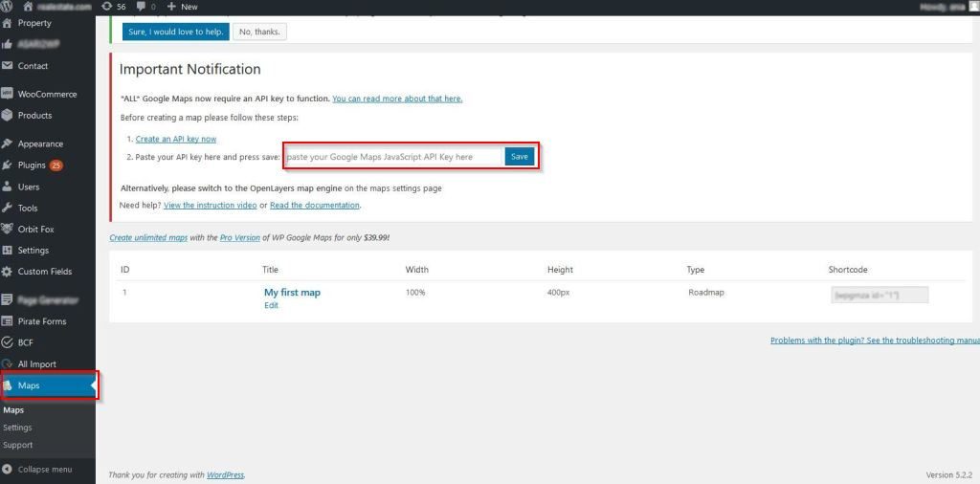This screenshot has width=980, height=484.
Task: Select the shortcode field for map 1
Action: point(880,295)
